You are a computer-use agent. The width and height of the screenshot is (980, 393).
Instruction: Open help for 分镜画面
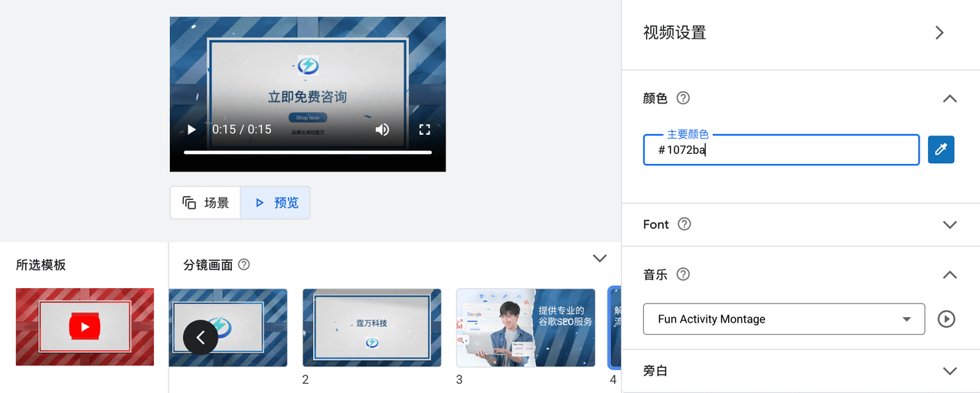point(244,264)
